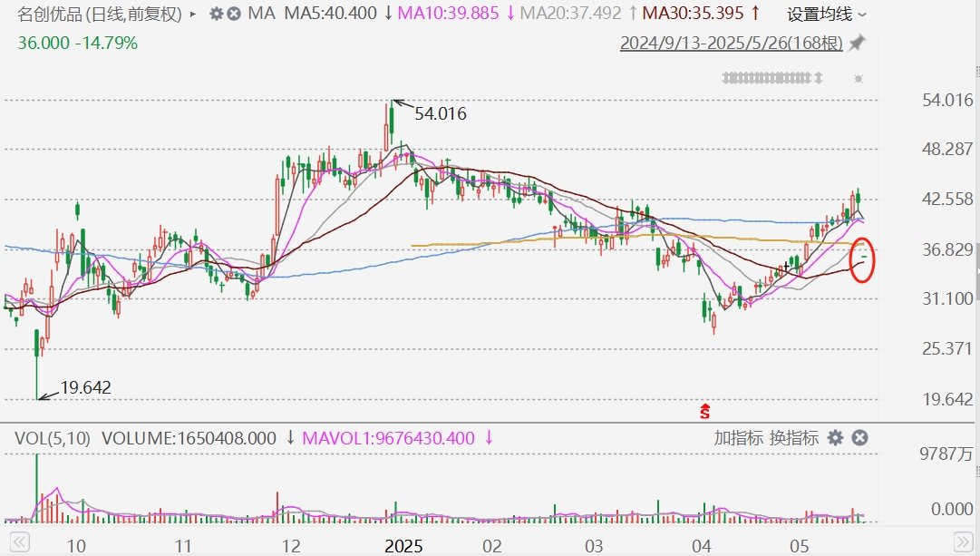
Task: Open date range 2024/9/13-2025/5/26 link
Action: pos(732,44)
